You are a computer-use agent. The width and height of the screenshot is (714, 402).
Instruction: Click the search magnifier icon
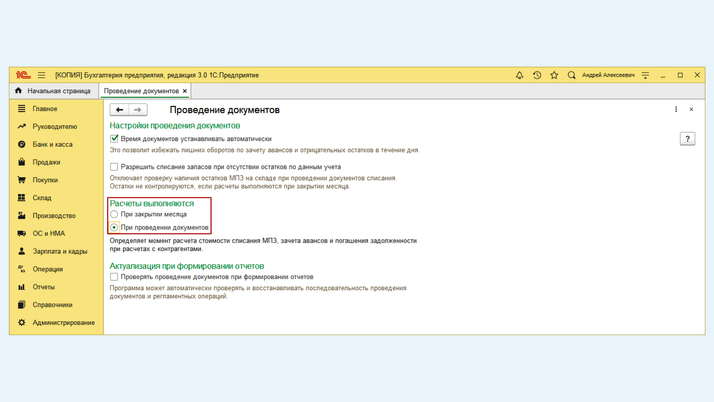click(x=571, y=75)
